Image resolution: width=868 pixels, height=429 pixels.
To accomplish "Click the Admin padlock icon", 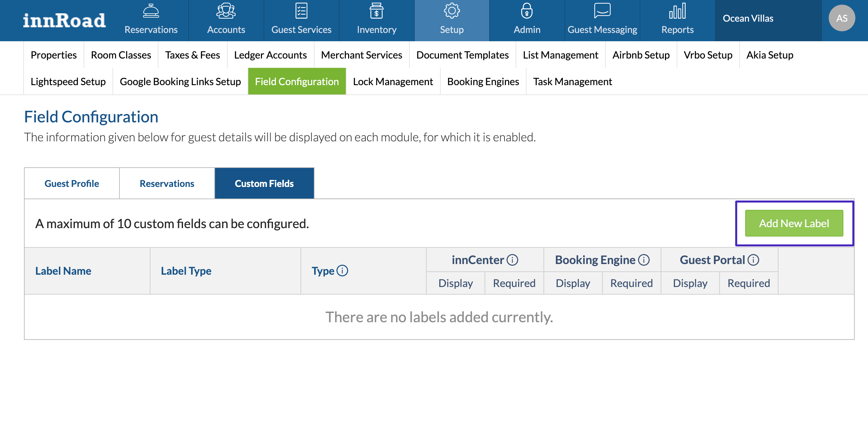I will tap(527, 11).
